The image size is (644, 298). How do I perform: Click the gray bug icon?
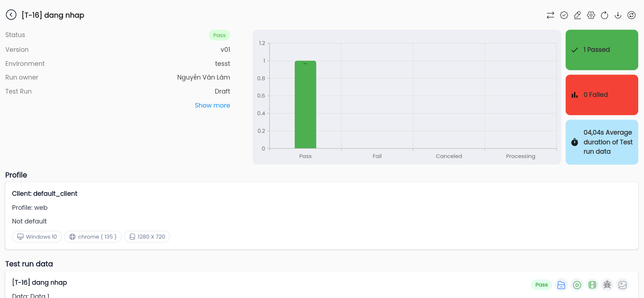click(607, 285)
